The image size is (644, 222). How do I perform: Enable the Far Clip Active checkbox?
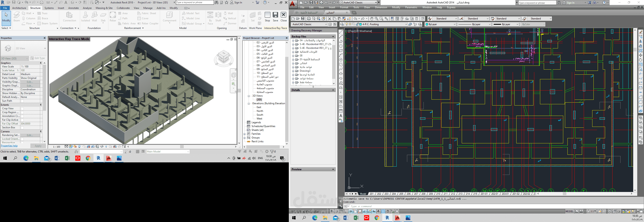coord(22,120)
